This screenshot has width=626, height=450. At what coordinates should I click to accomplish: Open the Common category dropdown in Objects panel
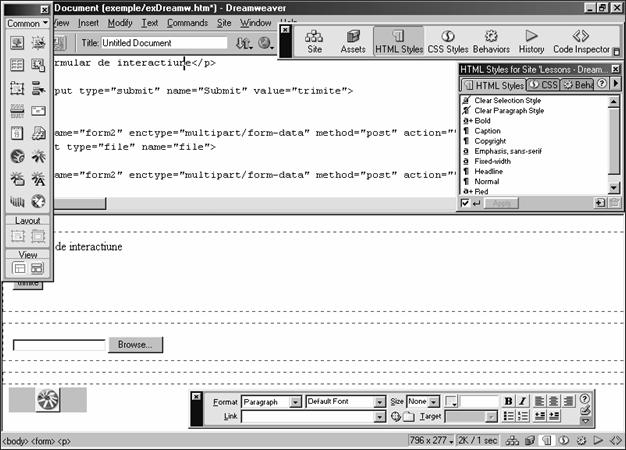27,24
